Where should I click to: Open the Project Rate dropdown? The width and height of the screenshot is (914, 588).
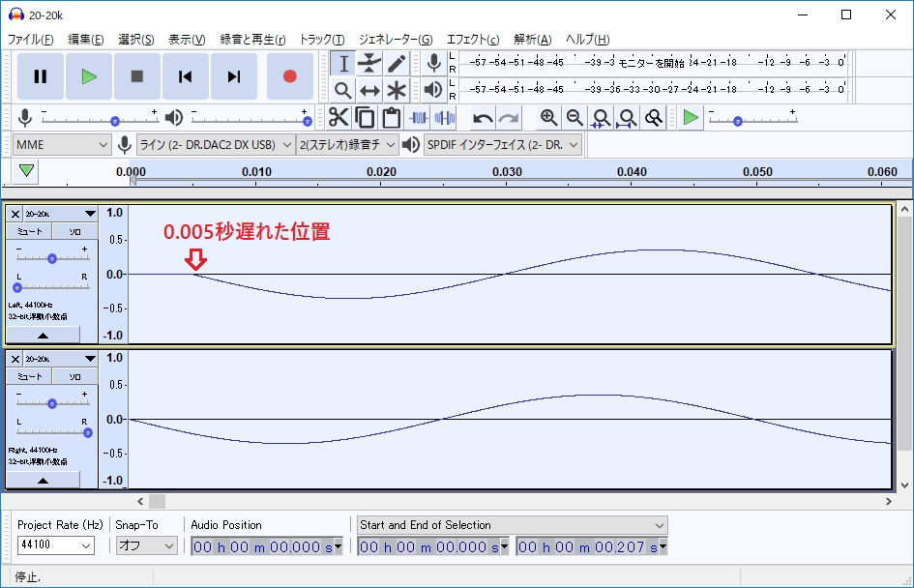point(56,545)
